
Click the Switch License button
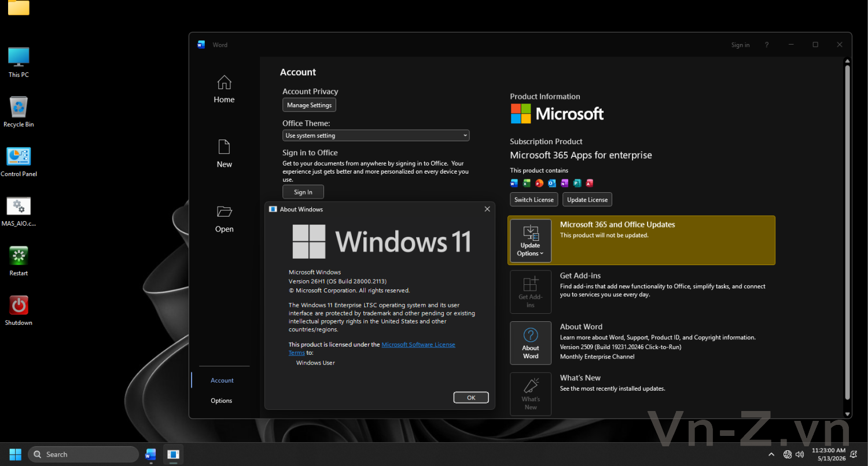[534, 200]
